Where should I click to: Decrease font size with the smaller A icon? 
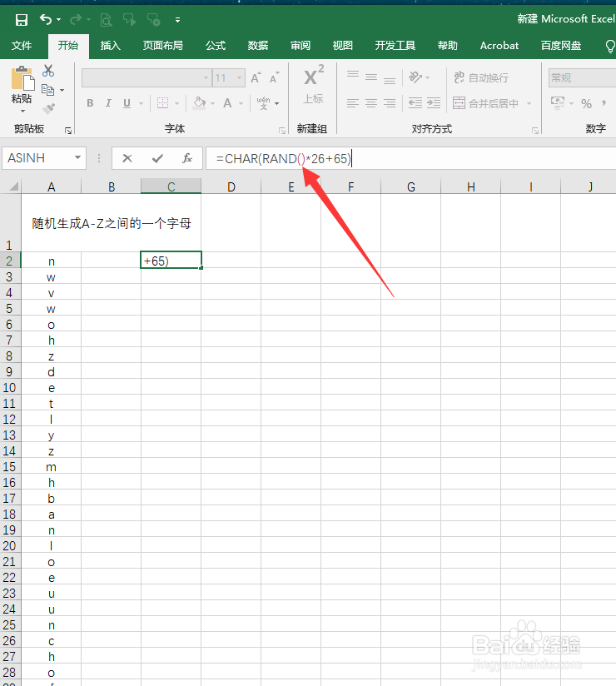point(275,78)
